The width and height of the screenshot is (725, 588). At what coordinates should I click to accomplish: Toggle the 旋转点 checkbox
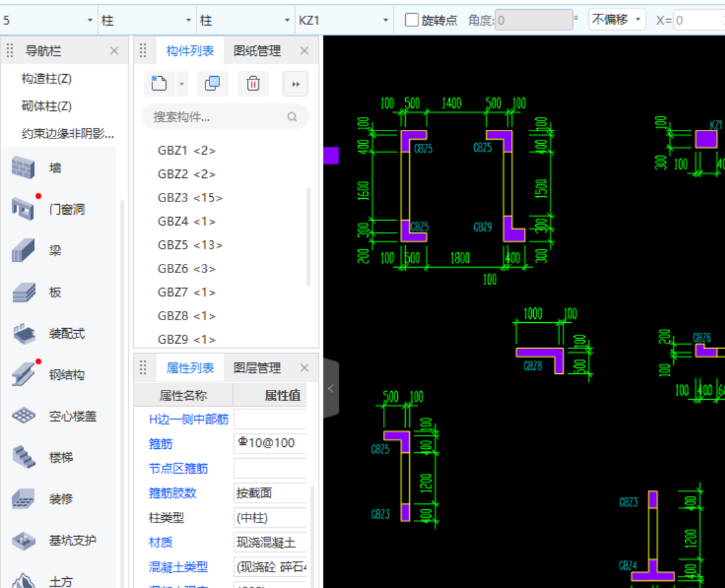[412, 20]
